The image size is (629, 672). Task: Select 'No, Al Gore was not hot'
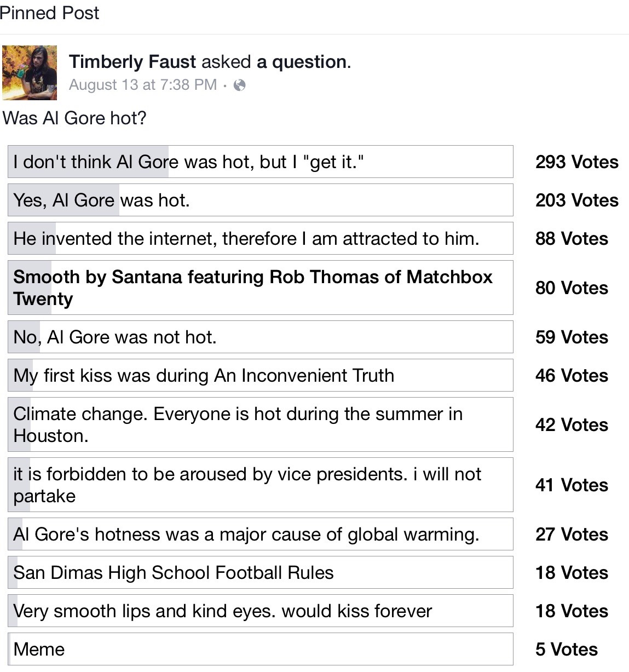click(x=260, y=337)
